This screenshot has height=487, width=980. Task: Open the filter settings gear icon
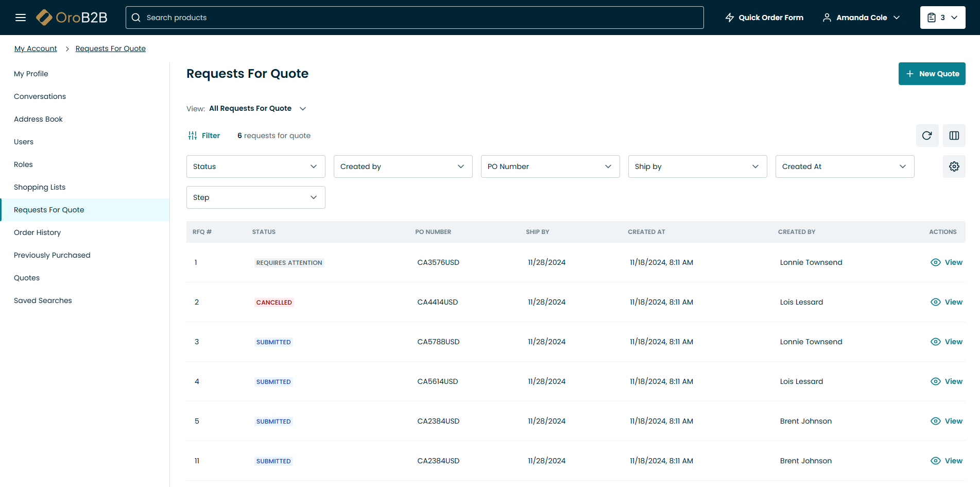click(954, 166)
